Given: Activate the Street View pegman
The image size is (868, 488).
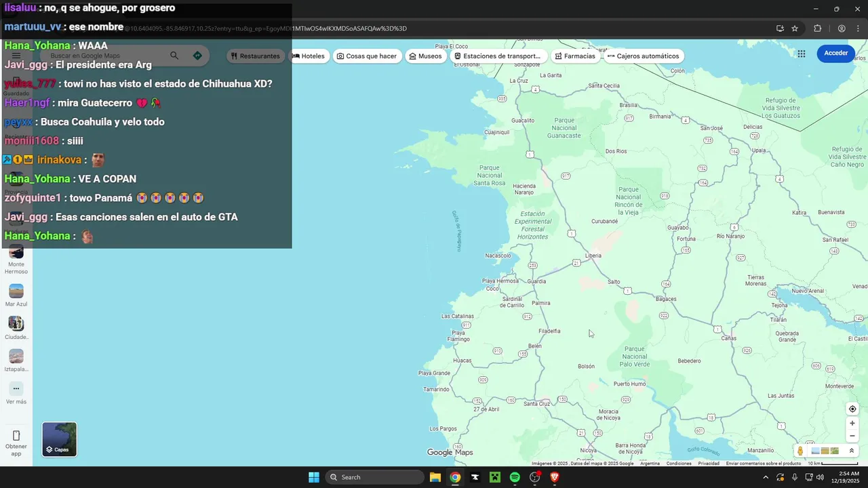Looking at the screenshot, I should click(801, 451).
